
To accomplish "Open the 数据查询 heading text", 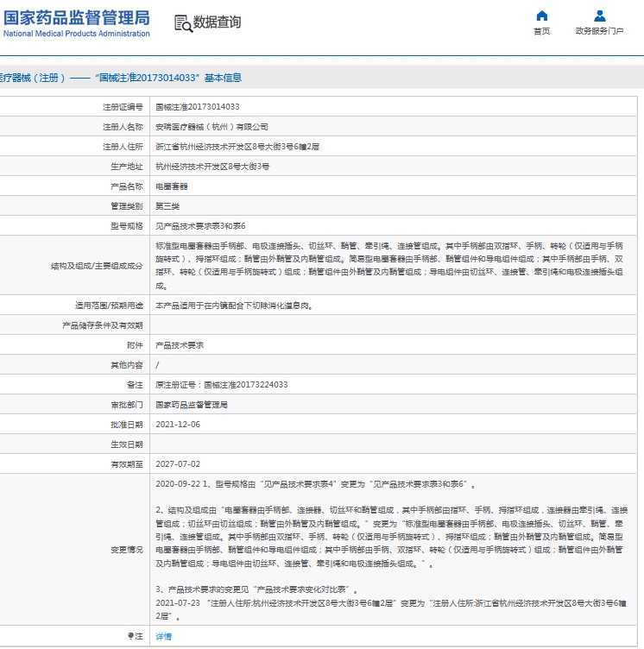I will pyautogui.click(x=217, y=22).
